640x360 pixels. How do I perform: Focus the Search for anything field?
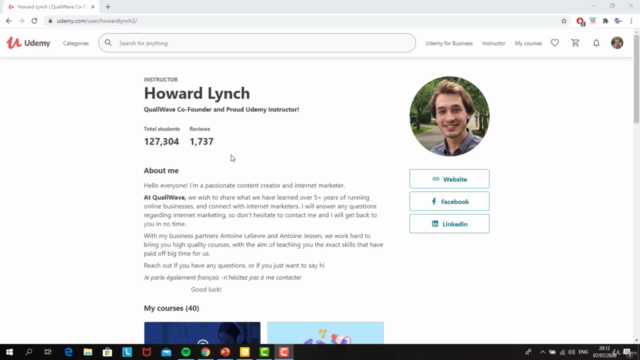click(x=257, y=43)
